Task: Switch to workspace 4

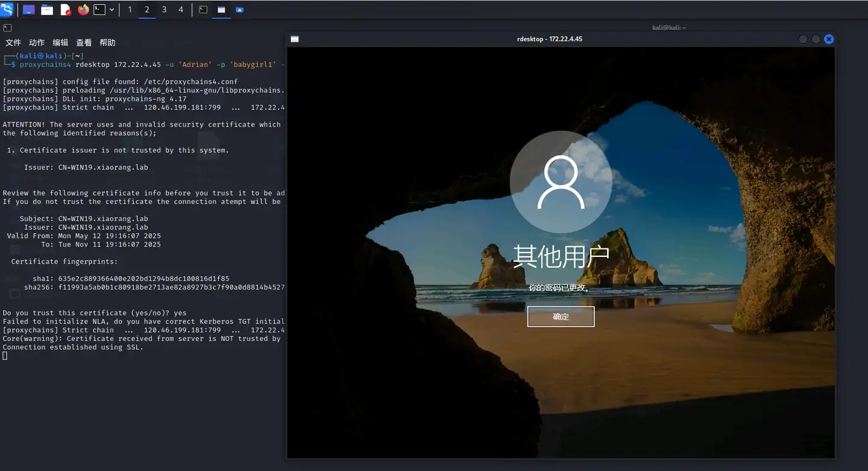Action: [x=181, y=10]
